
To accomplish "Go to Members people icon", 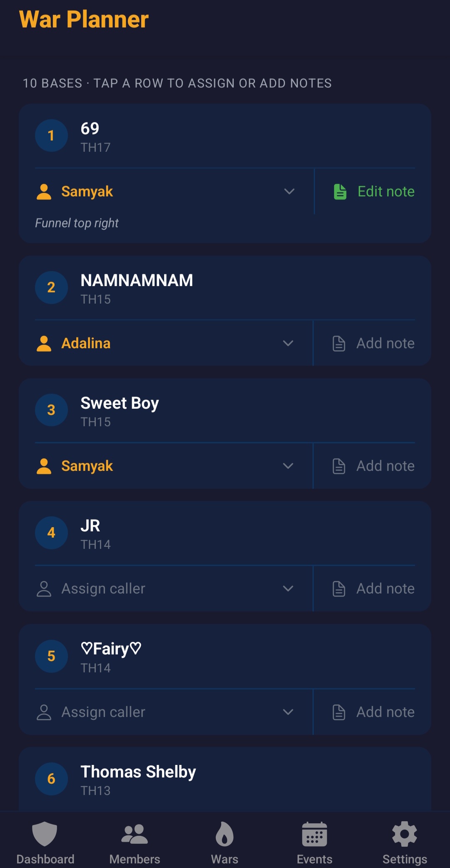I will [135, 834].
